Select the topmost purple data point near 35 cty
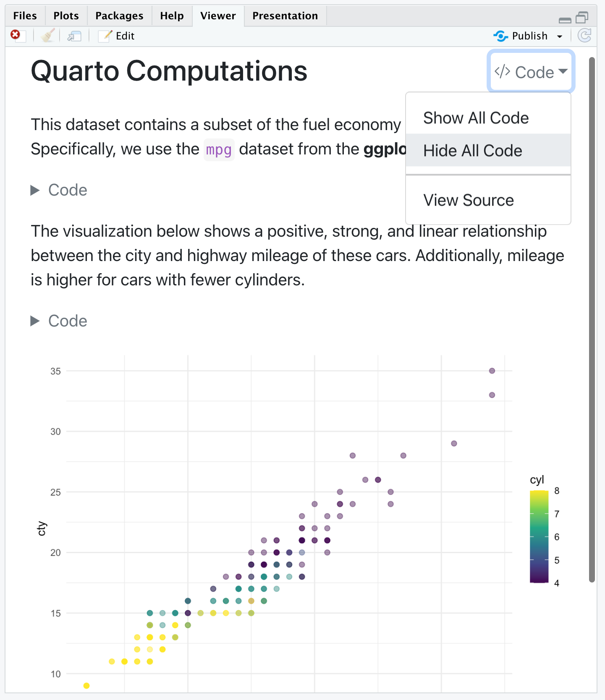This screenshot has height=700, width=605. 492,371
